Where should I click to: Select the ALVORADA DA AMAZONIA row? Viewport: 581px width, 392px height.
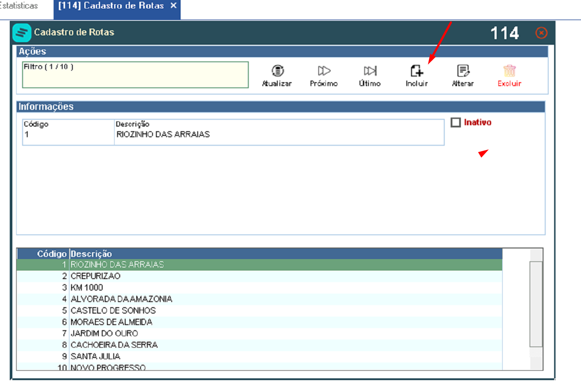click(259, 299)
